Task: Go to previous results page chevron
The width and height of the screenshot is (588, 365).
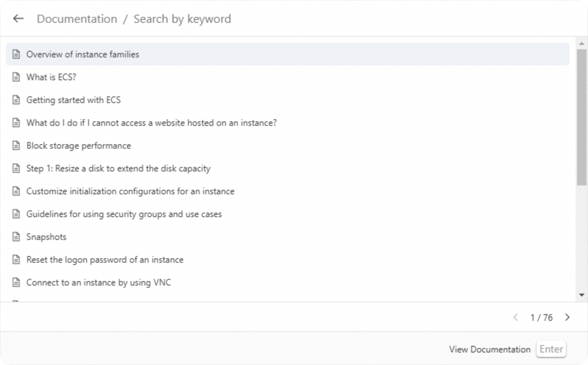Action: [x=516, y=318]
